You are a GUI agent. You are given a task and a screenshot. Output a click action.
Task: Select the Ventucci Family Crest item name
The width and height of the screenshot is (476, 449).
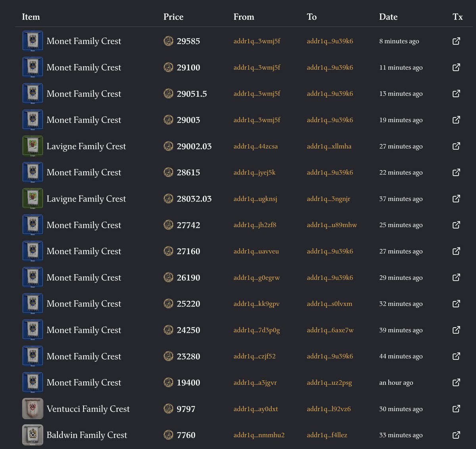point(88,409)
